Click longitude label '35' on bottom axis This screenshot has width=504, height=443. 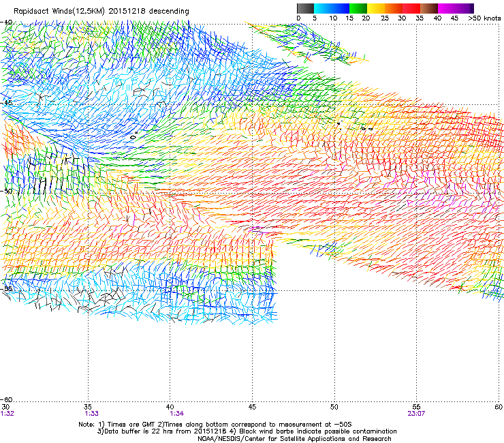[88, 407]
